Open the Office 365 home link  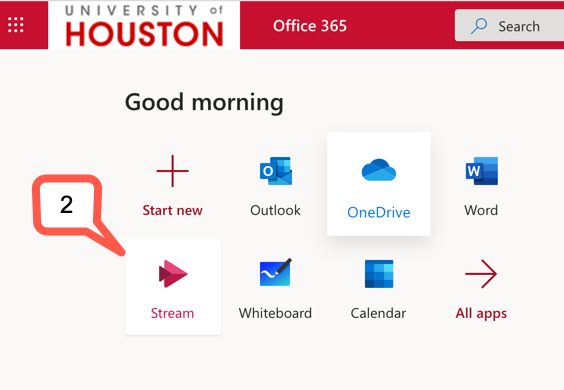310,26
